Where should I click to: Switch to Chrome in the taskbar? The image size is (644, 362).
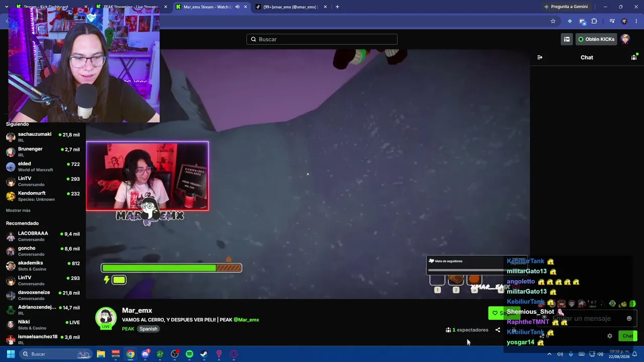click(x=130, y=354)
